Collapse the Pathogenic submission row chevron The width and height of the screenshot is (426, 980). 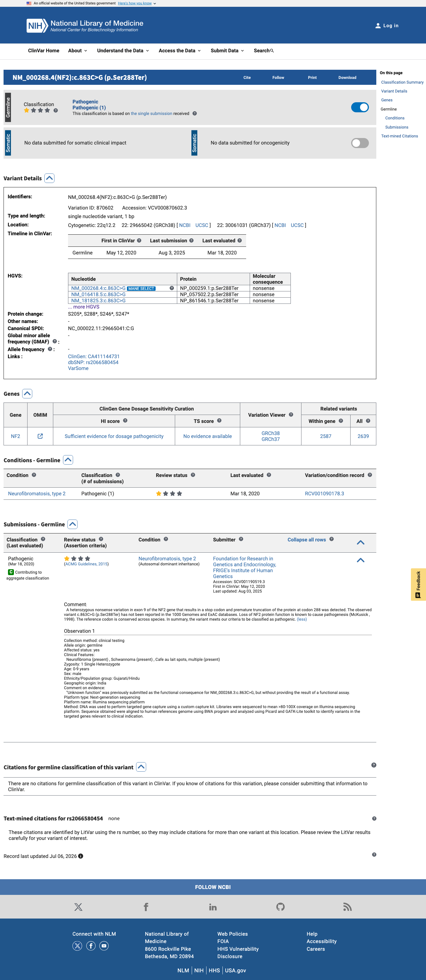click(361, 560)
